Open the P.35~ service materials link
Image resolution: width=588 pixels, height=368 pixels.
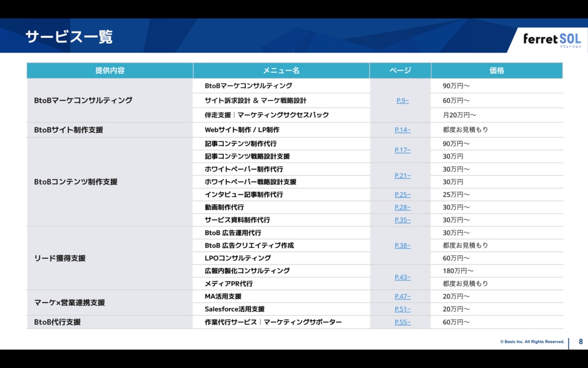403,220
